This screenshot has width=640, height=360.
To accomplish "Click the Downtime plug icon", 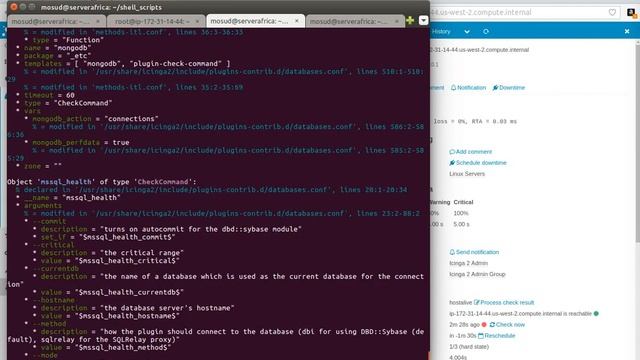I will tap(495, 88).
